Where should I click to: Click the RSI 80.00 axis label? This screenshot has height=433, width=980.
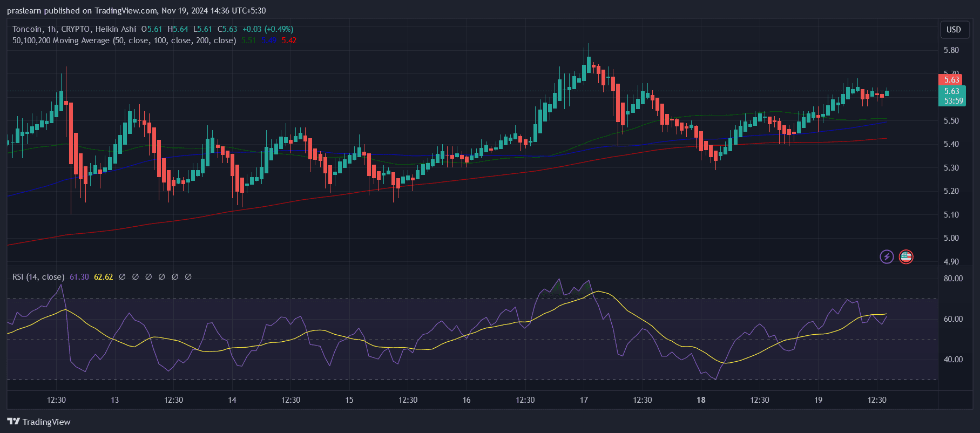[953, 279]
